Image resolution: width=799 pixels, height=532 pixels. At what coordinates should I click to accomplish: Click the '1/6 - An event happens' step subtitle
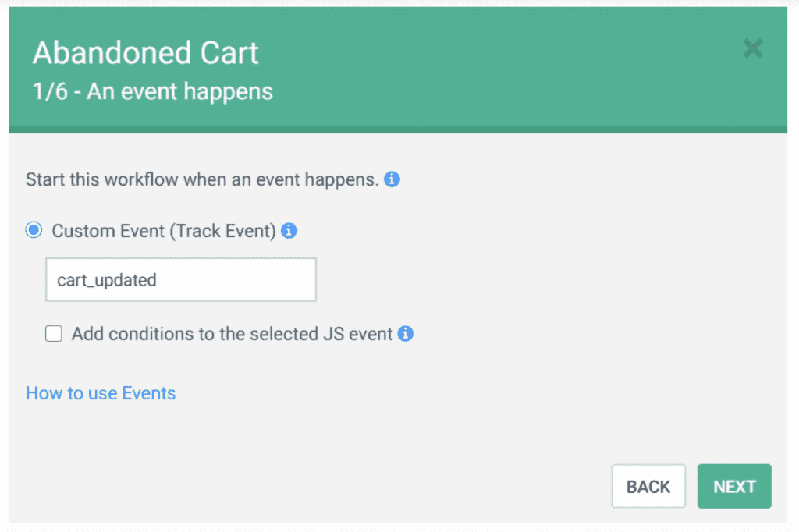153,92
